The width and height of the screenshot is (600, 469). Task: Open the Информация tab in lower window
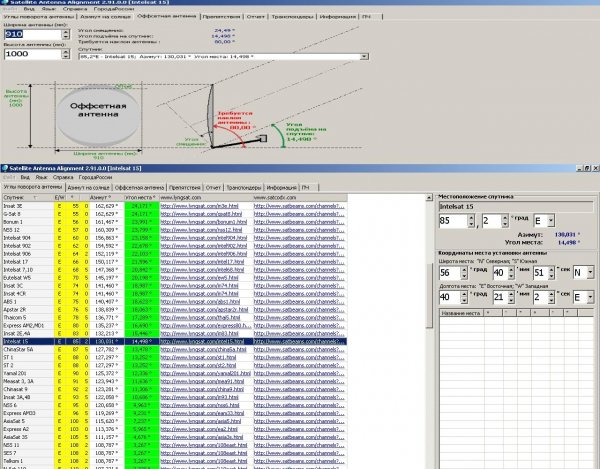point(281,188)
